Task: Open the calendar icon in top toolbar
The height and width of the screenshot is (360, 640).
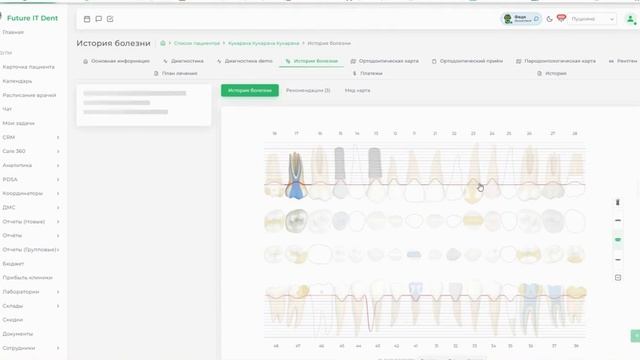Action: (x=87, y=19)
